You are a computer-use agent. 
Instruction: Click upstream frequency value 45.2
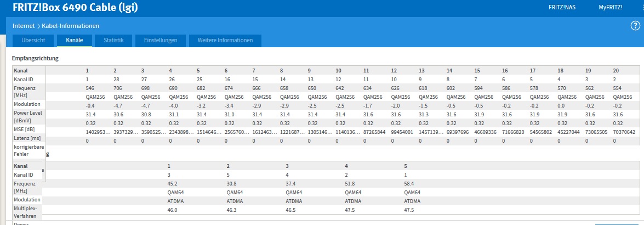tap(172, 183)
